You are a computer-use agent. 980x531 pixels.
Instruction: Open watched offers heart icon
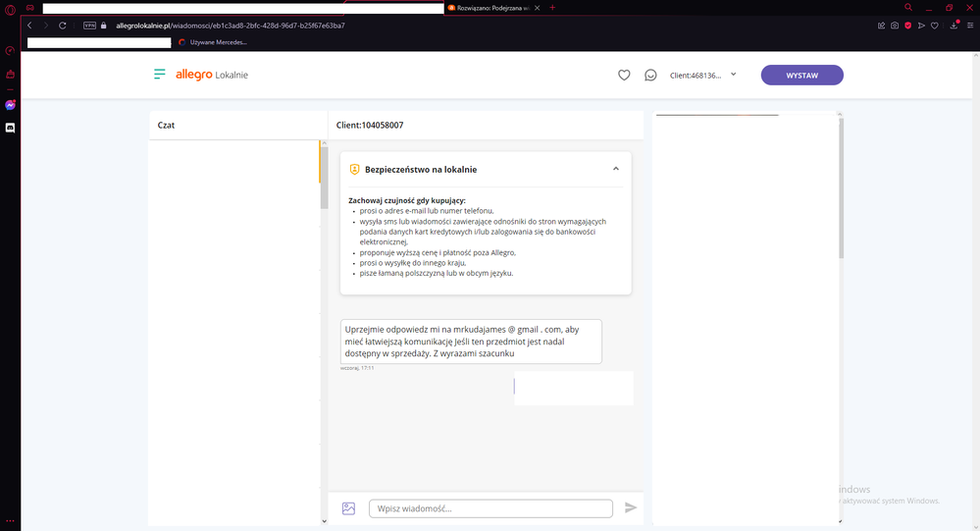click(624, 75)
